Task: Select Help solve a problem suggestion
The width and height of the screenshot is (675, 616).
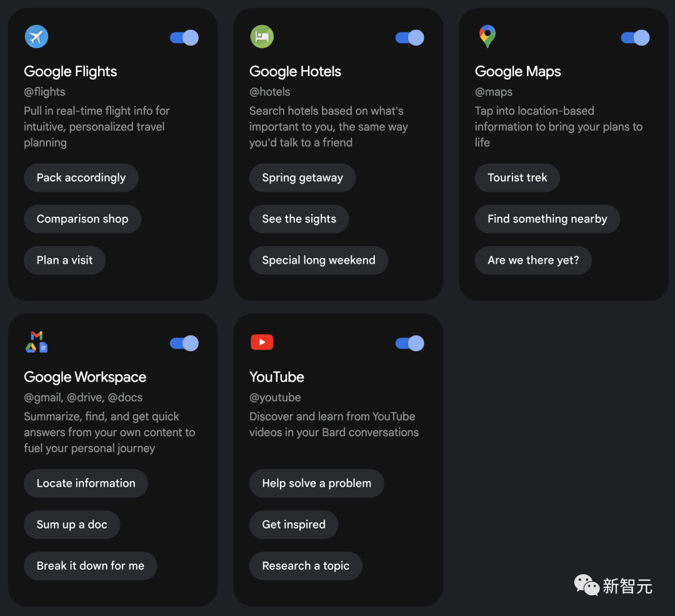Action: [316, 483]
